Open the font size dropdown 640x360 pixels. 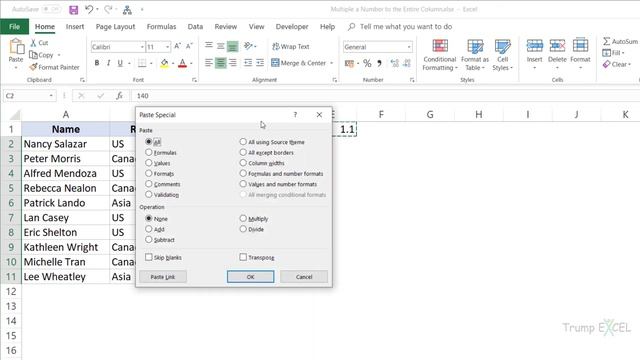tap(167, 47)
